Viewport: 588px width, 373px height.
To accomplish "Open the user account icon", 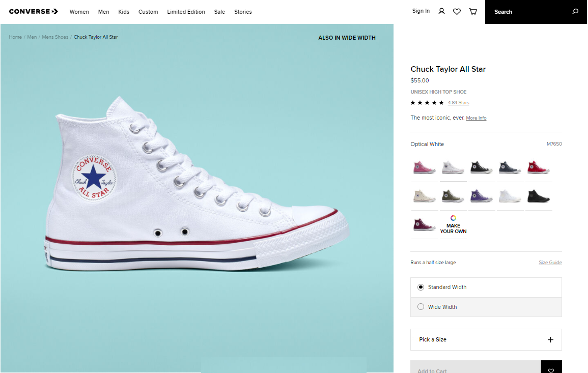I will 441,12.
